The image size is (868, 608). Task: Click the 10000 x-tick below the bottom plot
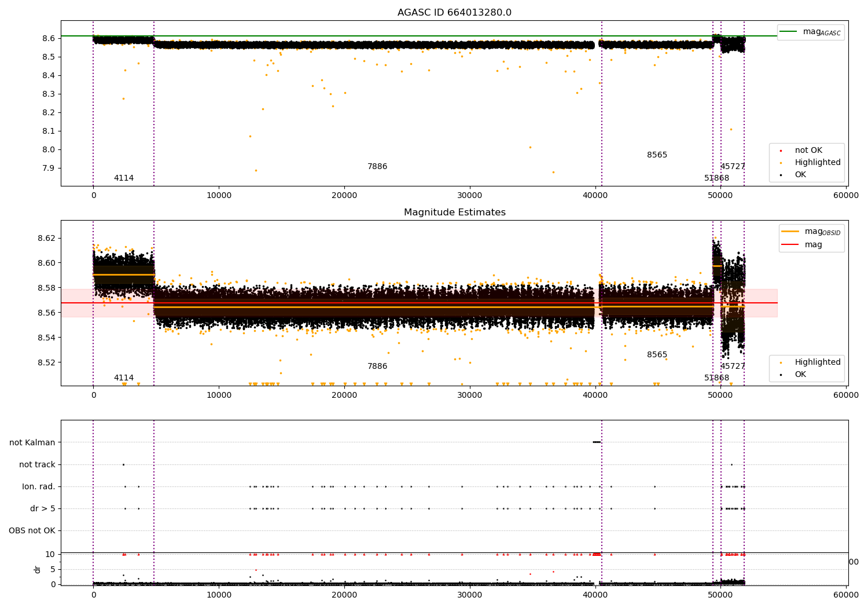click(x=219, y=595)
